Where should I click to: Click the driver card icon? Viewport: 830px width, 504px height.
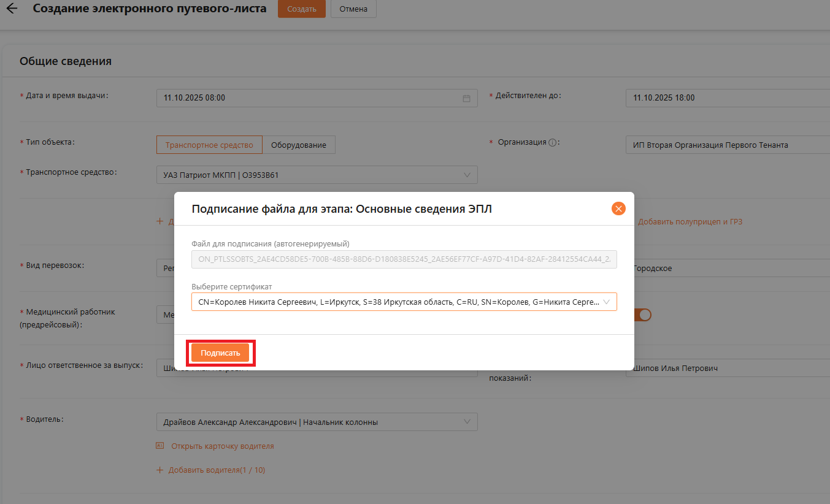pyautogui.click(x=160, y=446)
